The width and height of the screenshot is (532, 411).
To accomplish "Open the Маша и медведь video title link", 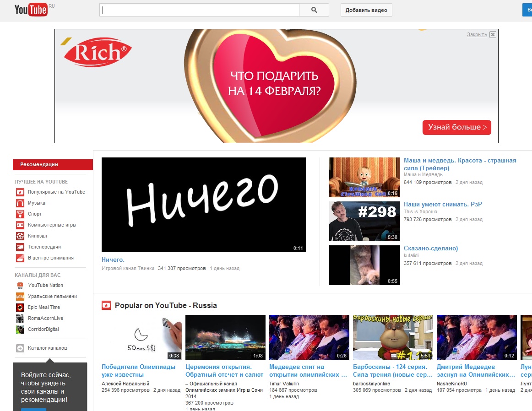I will click(460, 164).
